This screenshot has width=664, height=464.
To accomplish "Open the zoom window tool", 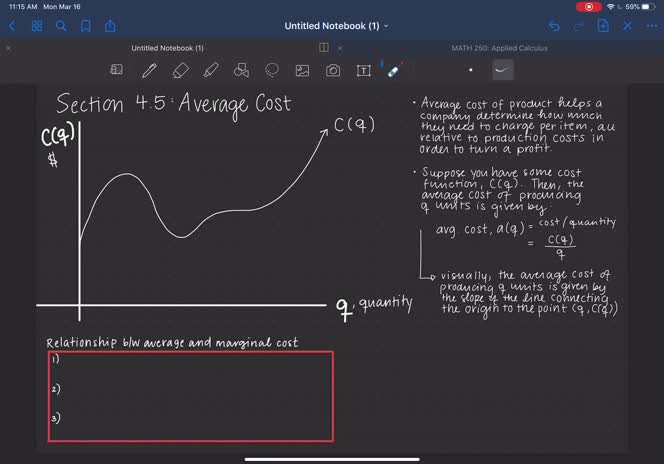I will point(117,71).
